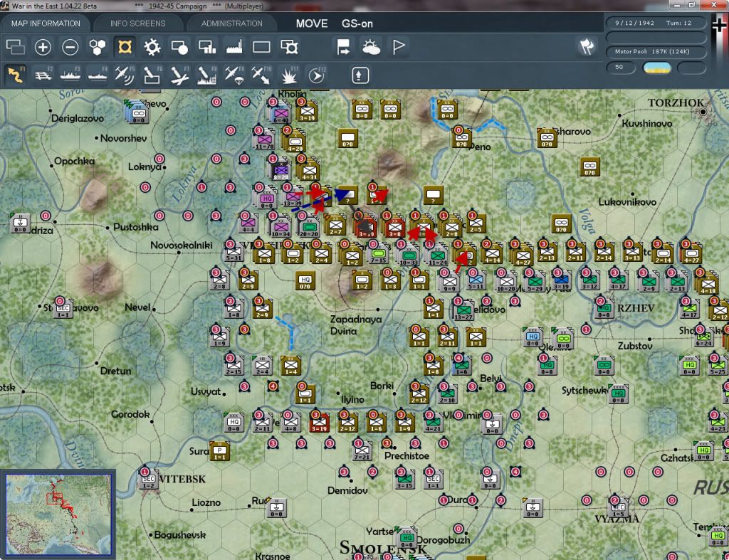Click the 50 admin points field
The height and width of the screenshot is (560, 729).
coord(621,68)
